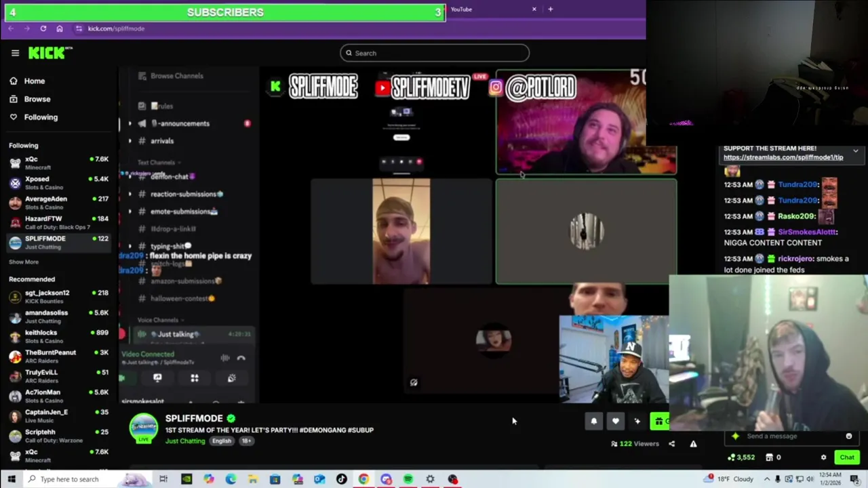Open amandasoliss recommended channel
The height and width of the screenshot is (488, 868).
[x=58, y=316]
